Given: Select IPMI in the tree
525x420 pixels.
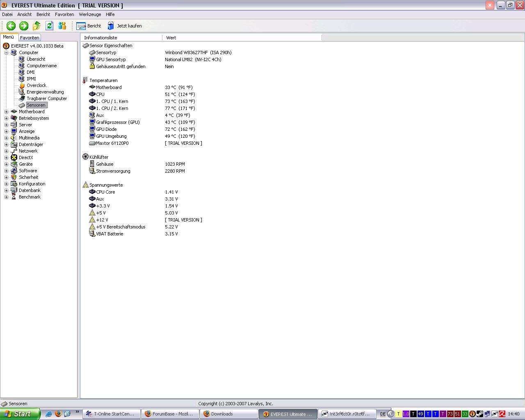Looking at the screenshot, I should click(x=31, y=79).
